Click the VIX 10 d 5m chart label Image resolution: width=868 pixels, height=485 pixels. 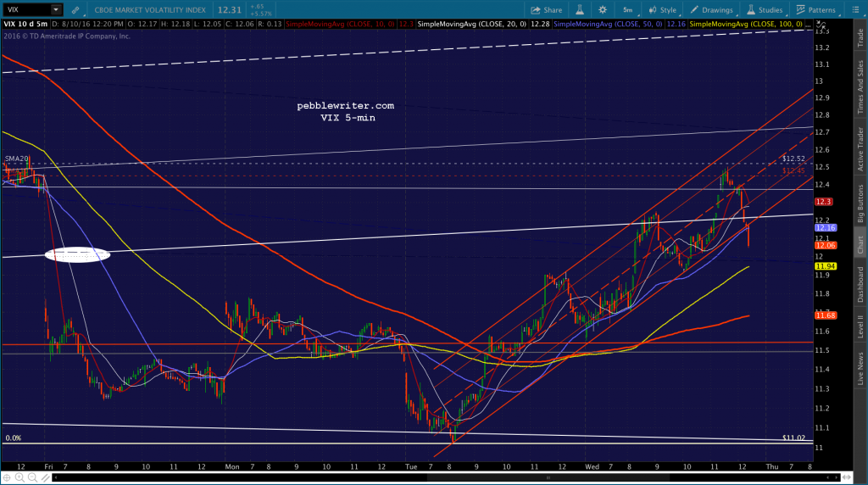(x=25, y=25)
